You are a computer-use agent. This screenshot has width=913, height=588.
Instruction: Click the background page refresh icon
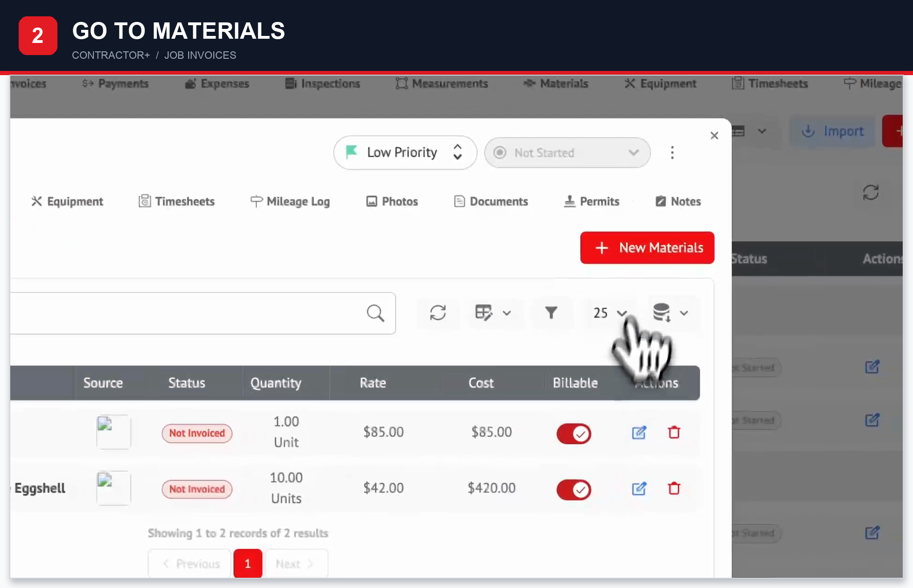tap(871, 192)
